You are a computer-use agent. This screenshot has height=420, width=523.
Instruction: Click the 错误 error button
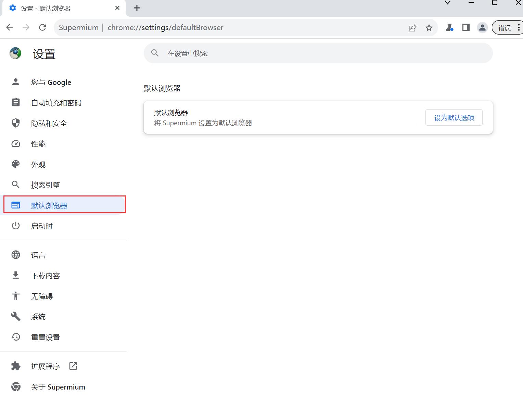(504, 28)
